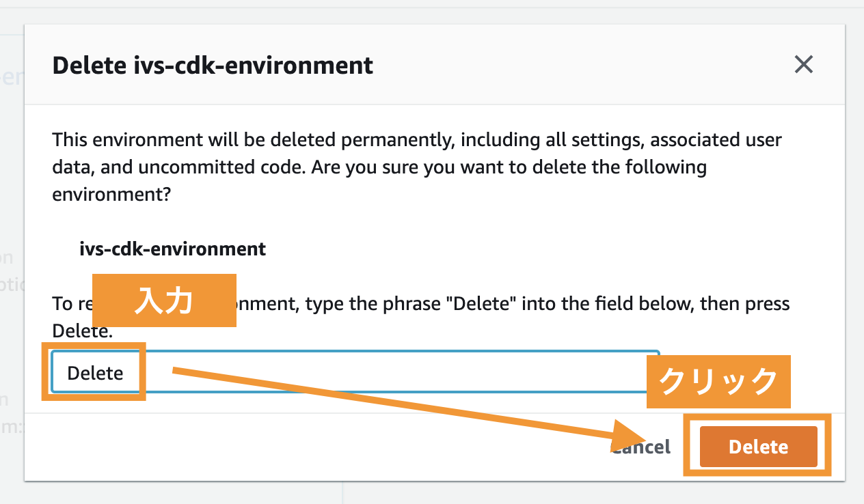Click the orange 'クリック' annotation label
The image size is (864, 504).
coord(718,382)
